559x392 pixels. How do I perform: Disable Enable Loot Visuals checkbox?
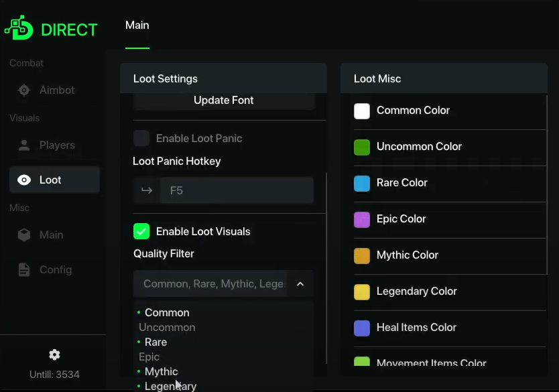tap(141, 232)
